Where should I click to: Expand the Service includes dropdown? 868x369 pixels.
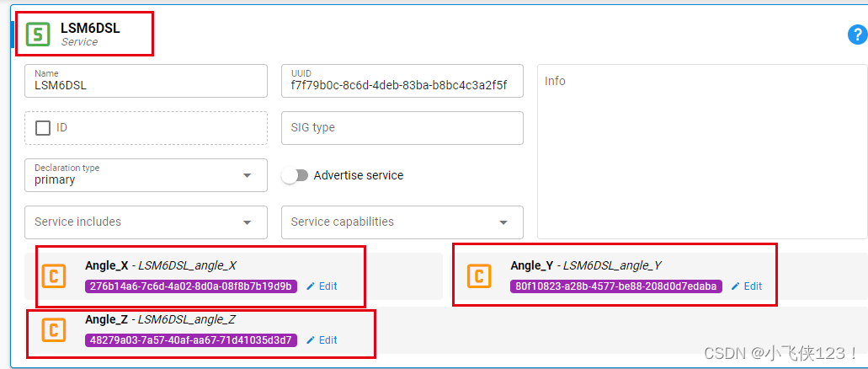pyautogui.click(x=146, y=222)
